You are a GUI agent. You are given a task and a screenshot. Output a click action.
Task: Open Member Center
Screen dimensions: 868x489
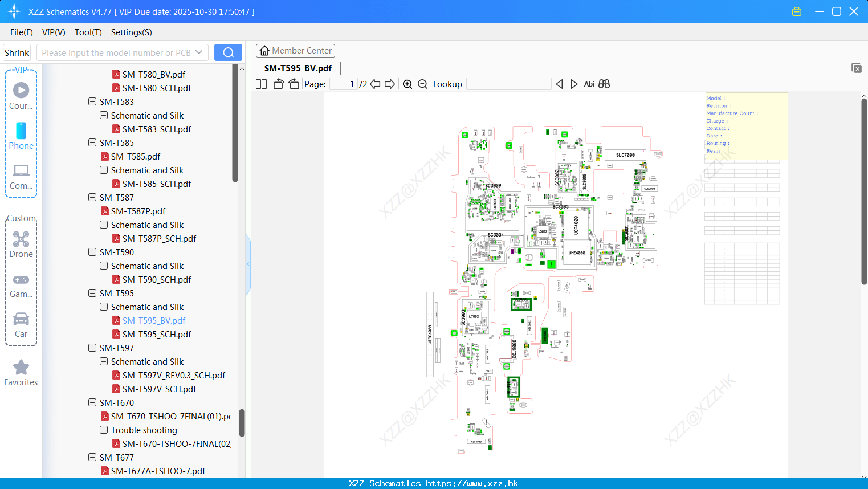295,51
